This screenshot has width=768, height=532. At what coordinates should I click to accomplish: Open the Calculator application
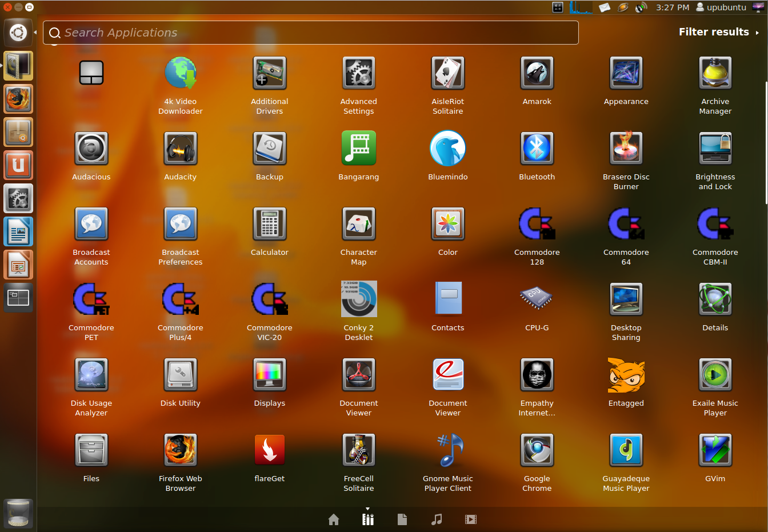269,223
